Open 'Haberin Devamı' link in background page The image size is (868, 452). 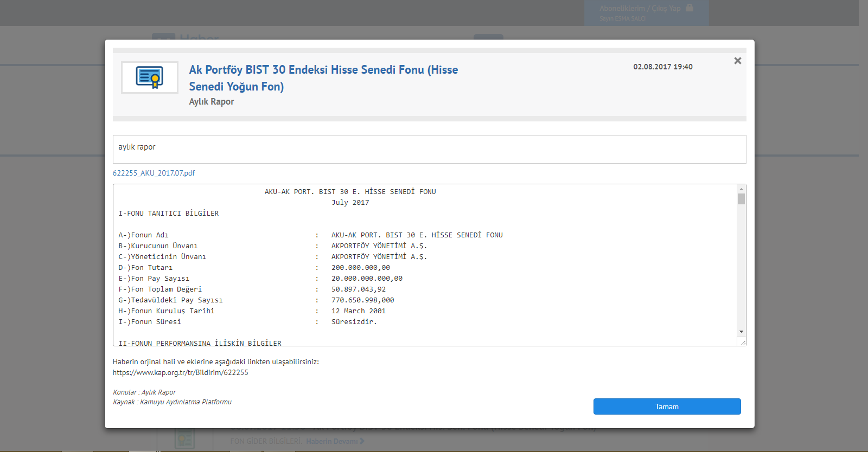[x=335, y=441]
